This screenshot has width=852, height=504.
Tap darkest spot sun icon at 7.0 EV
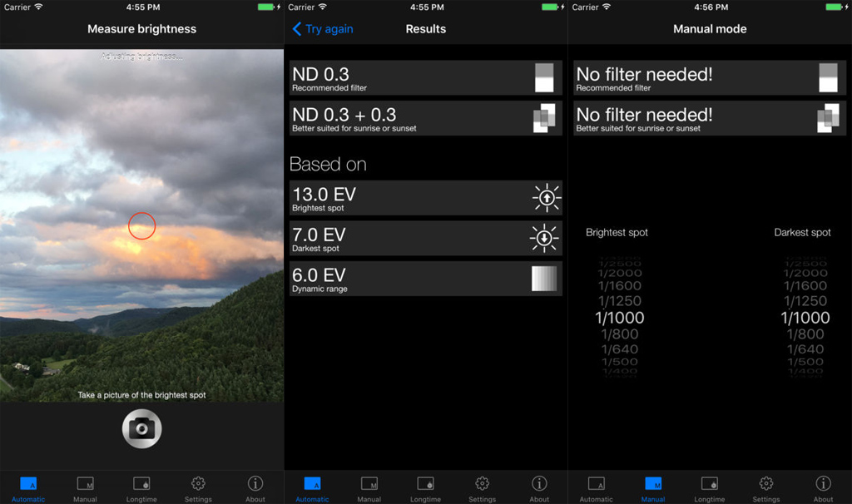[544, 239]
